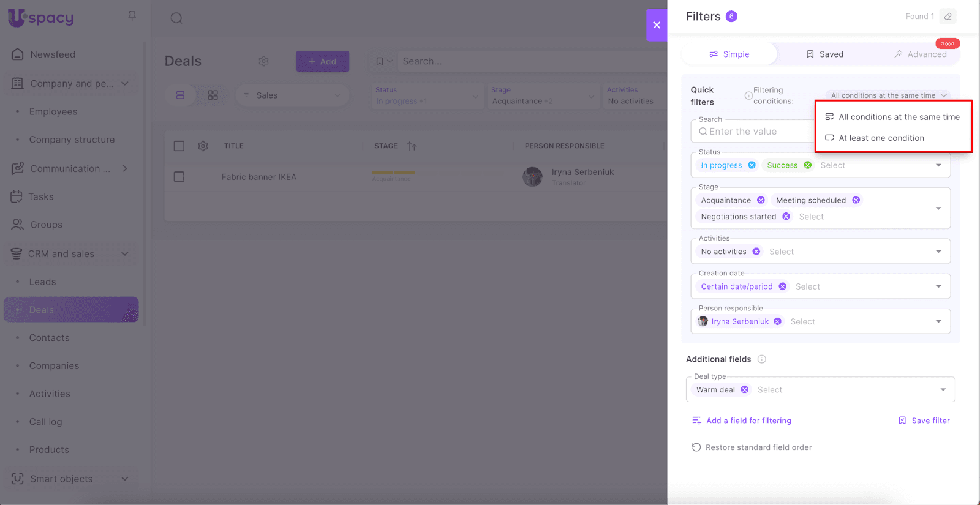The width and height of the screenshot is (980, 505).
Task: Remove the Meeting scheduled stage chip
Action: 856,200
